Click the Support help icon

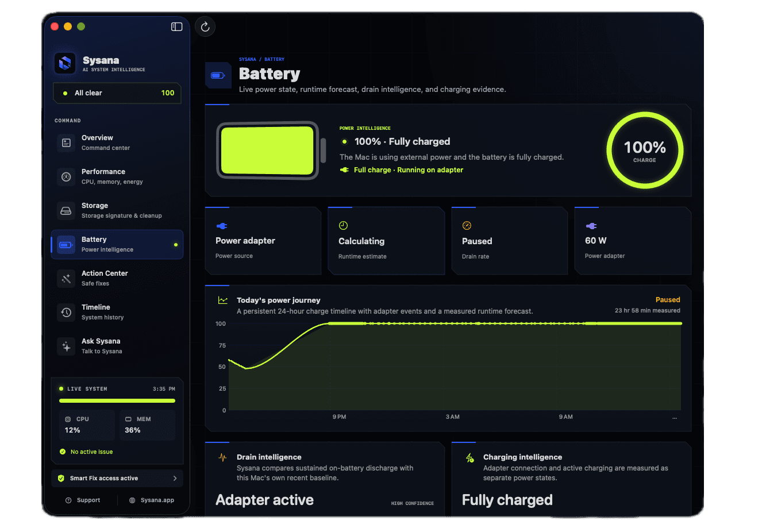pos(68,500)
